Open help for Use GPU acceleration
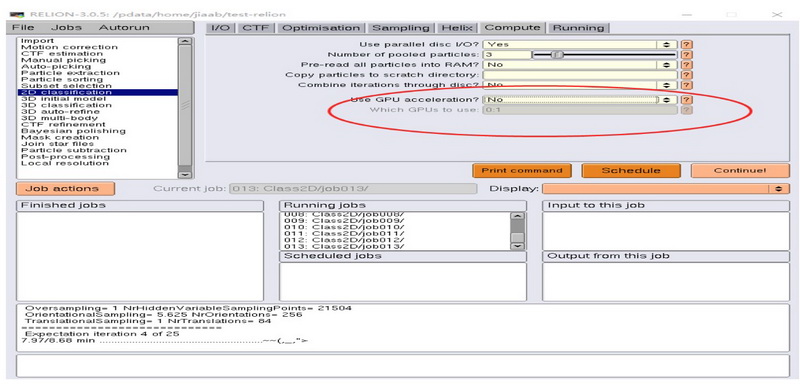 (687, 100)
